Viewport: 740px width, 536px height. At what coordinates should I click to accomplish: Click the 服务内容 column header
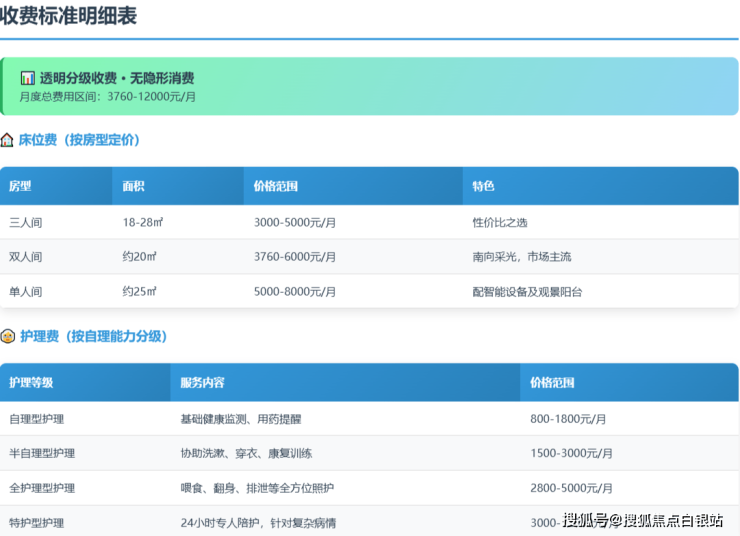(202, 382)
